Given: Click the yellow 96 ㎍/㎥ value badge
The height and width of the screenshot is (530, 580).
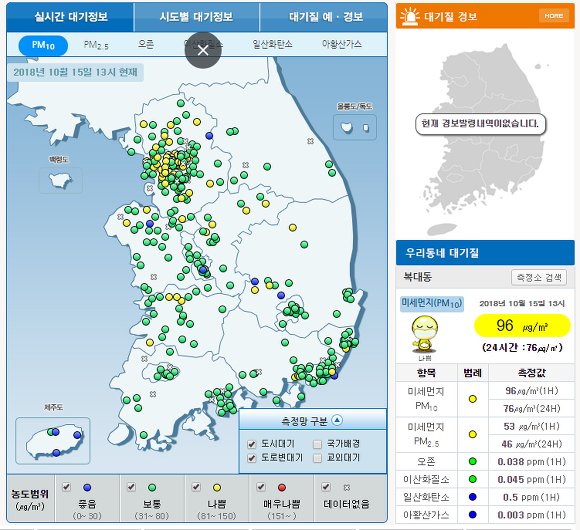Looking at the screenshot, I should (x=522, y=325).
